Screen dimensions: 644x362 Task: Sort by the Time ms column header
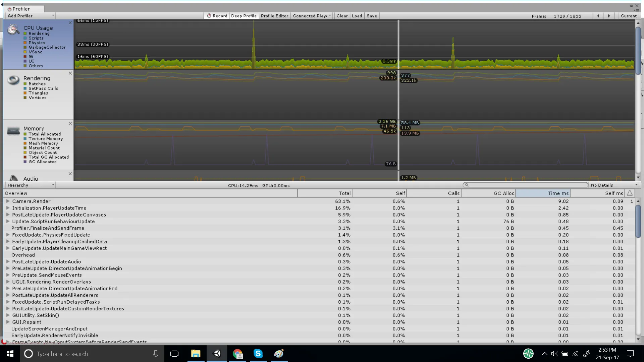[x=543, y=193]
